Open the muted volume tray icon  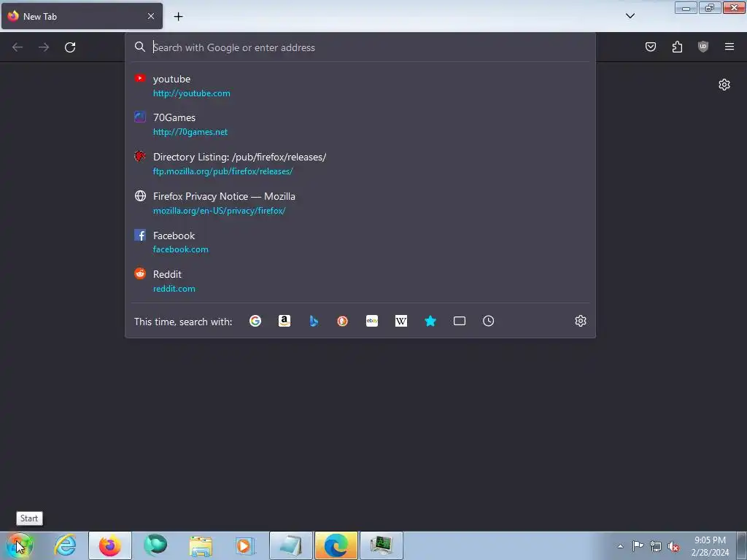click(673, 546)
